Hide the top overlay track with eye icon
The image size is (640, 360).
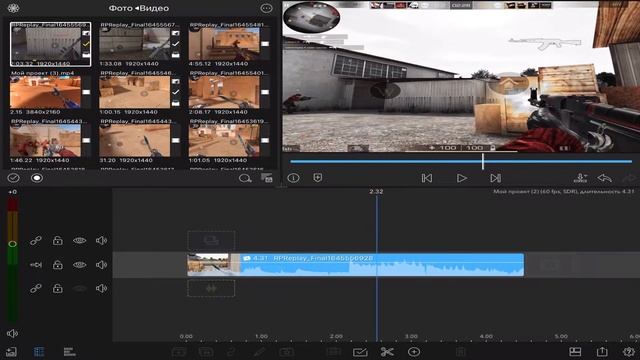pyautogui.click(x=80, y=240)
